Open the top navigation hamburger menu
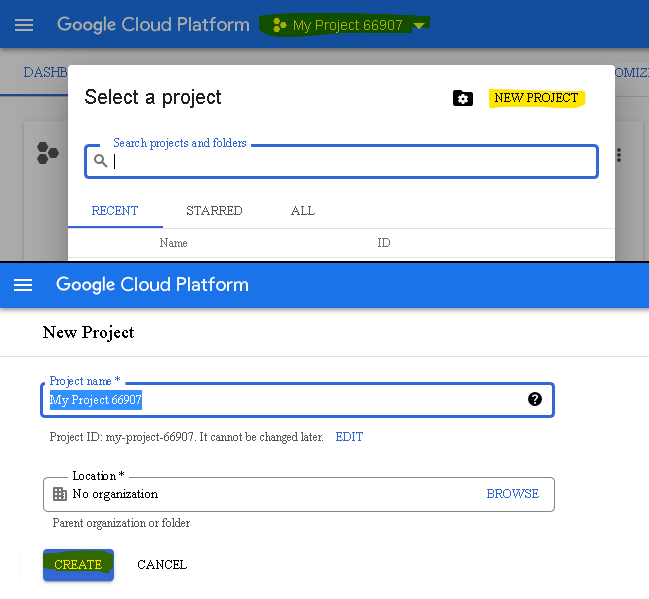Screen dimensions: 649x599 coord(24,25)
